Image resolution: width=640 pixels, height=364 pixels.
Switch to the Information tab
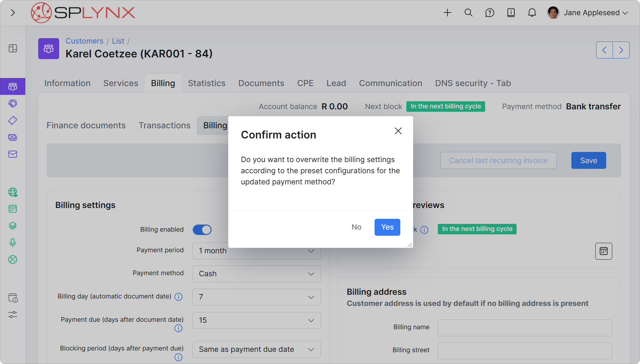pos(68,83)
